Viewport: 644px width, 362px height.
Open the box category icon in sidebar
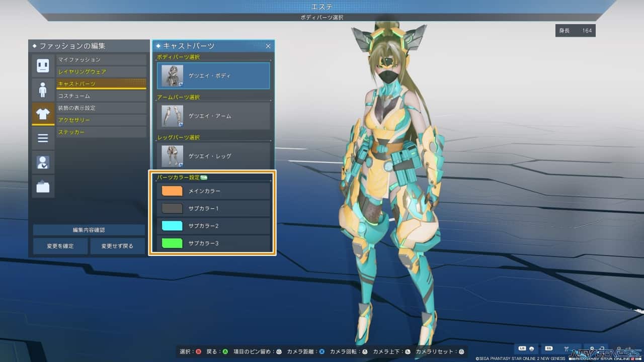point(43,186)
